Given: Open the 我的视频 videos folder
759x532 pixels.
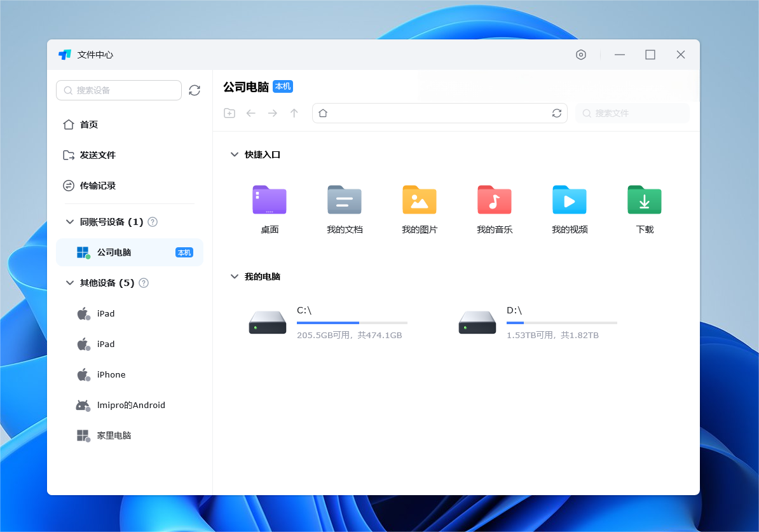Looking at the screenshot, I should click(x=570, y=200).
